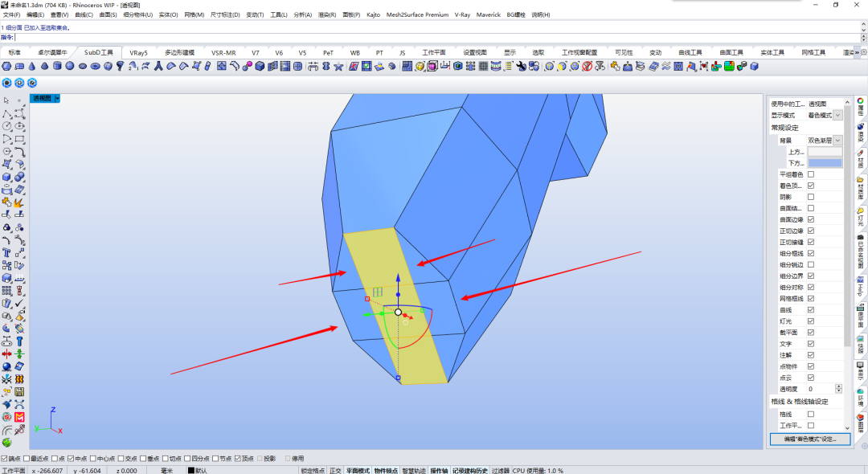Open the 曲面(S) menu
868x474 pixels.
108,15
